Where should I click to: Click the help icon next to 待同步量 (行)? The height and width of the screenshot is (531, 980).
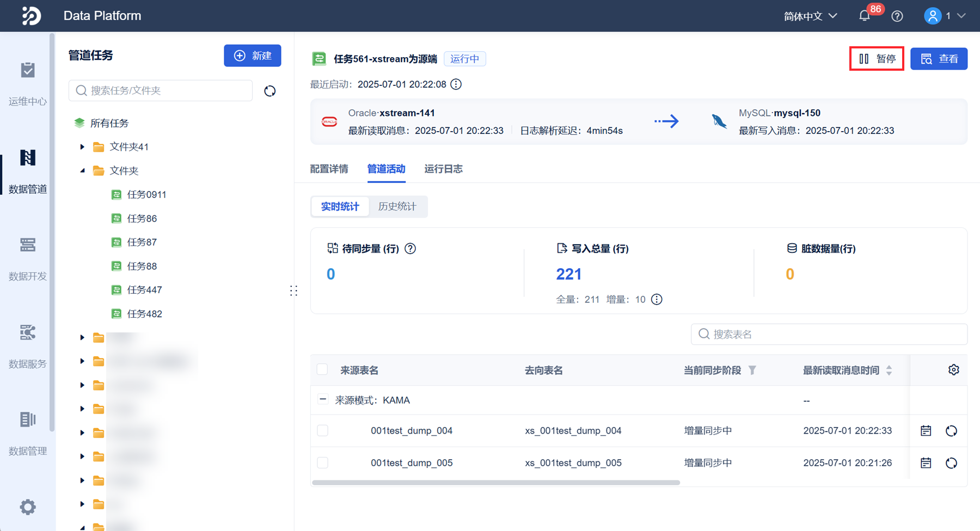click(x=411, y=249)
